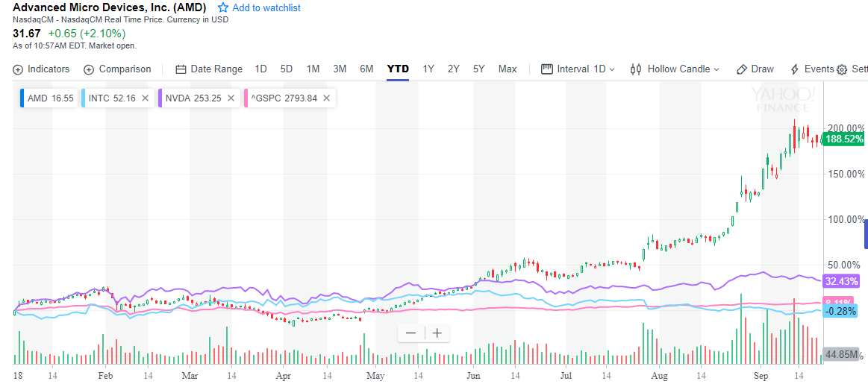Click the Mar label on time axis
This screenshot has height=387, width=868.
tap(190, 374)
